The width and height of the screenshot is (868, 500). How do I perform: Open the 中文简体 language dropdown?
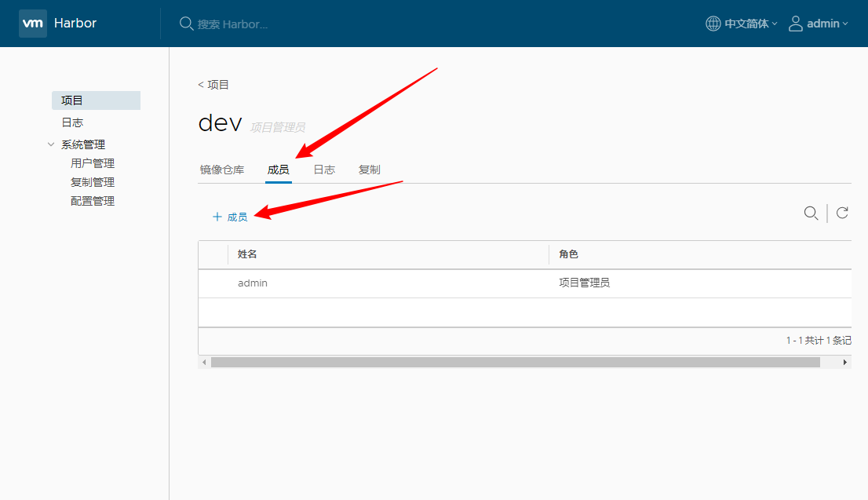(750, 24)
